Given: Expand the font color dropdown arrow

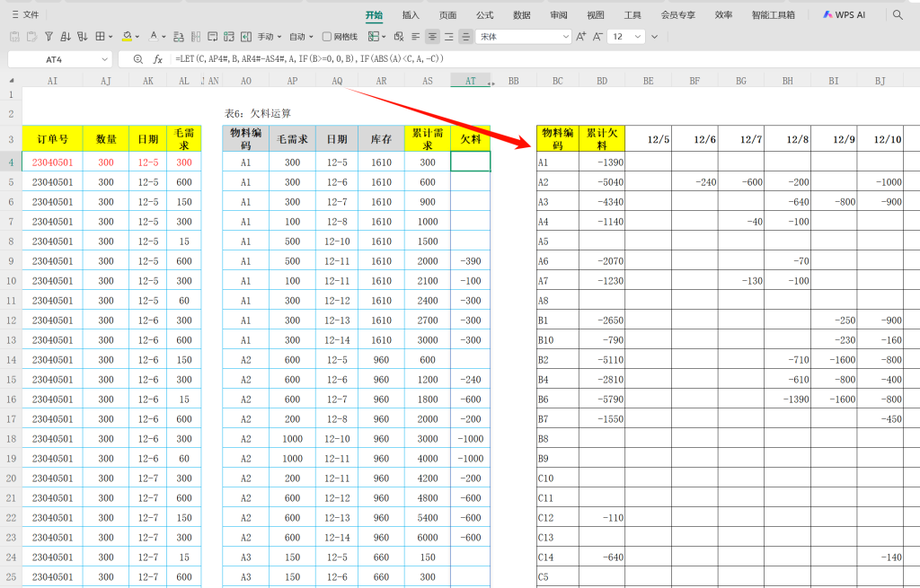Looking at the screenshot, I should pyautogui.click(x=164, y=36).
